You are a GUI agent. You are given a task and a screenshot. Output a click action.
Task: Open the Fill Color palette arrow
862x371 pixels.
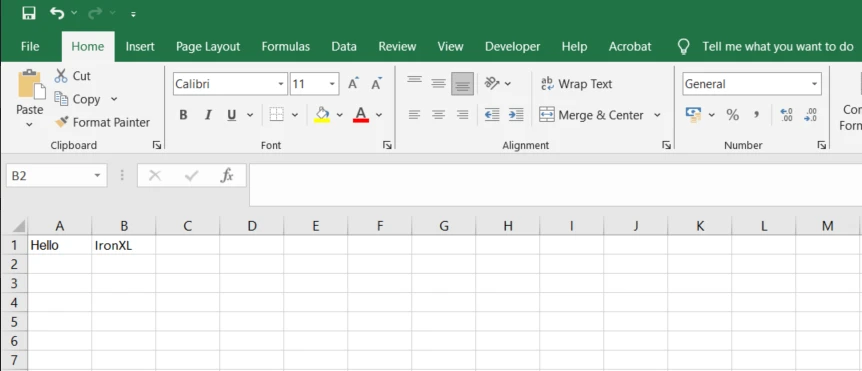[339, 115]
